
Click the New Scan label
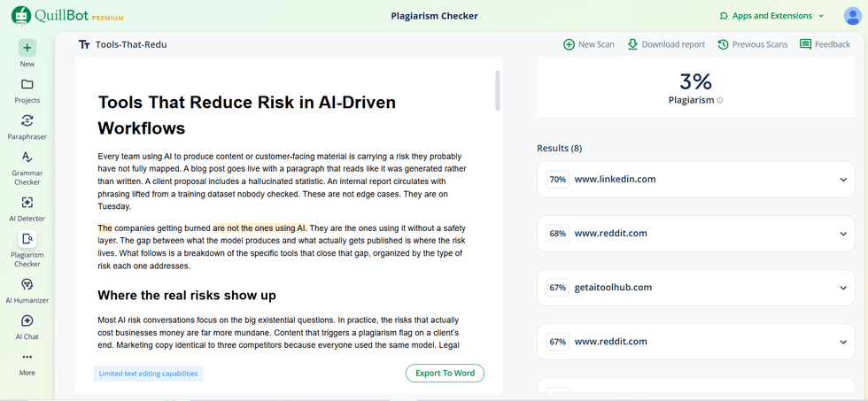(x=596, y=44)
